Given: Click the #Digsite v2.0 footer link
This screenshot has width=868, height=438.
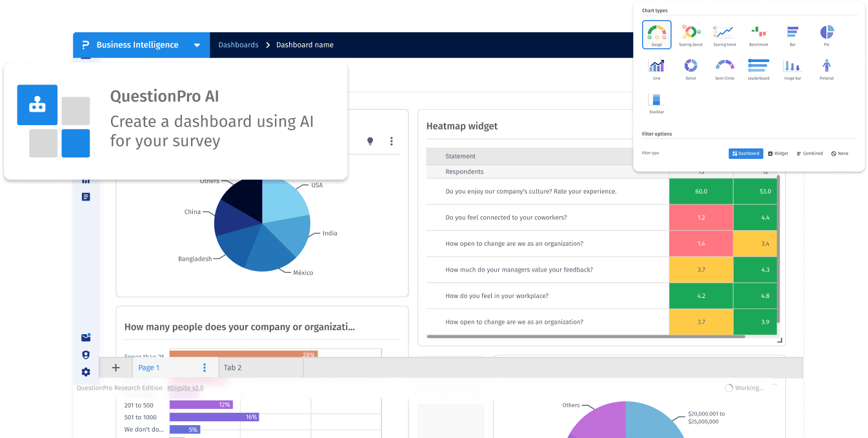Looking at the screenshot, I should 185,388.
